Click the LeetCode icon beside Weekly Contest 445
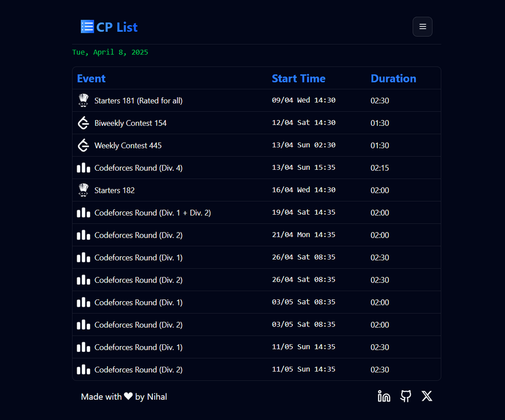505x420 pixels. (x=83, y=145)
